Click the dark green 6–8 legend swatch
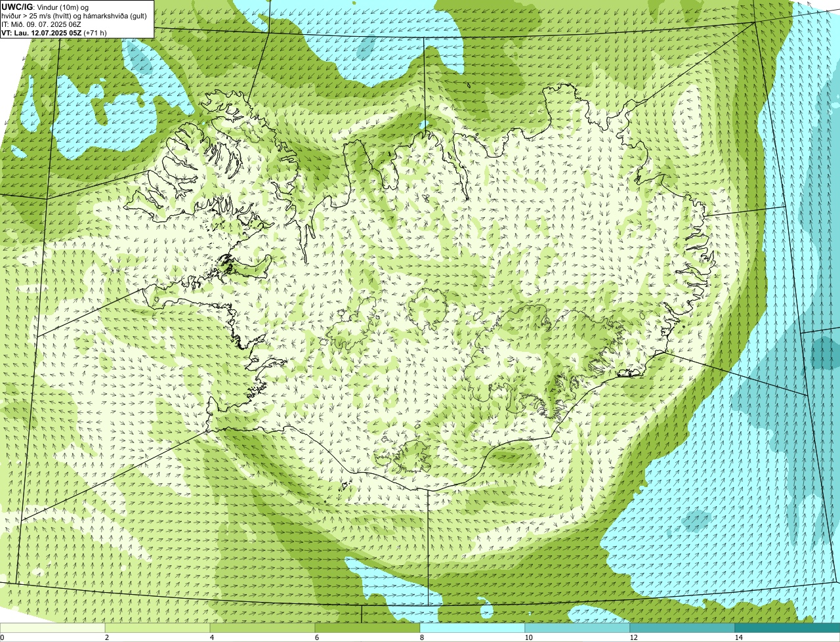Image resolution: width=840 pixels, height=642 pixels. pyautogui.click(x=367, y=628)
